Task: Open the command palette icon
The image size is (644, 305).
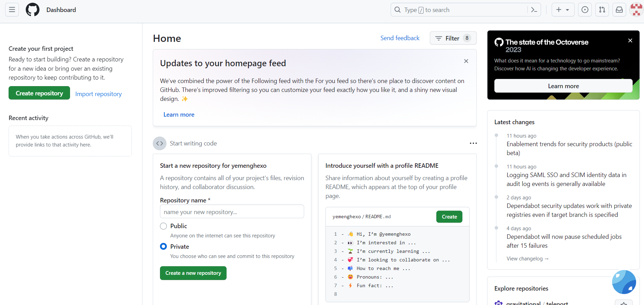Action: coord(534,10)
